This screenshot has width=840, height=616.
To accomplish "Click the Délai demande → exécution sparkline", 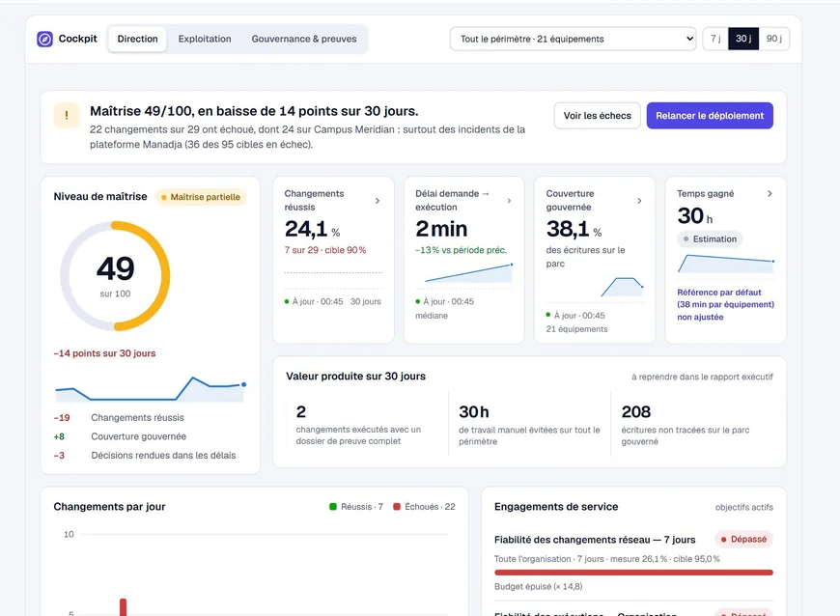I will click(x=468, y=273).
